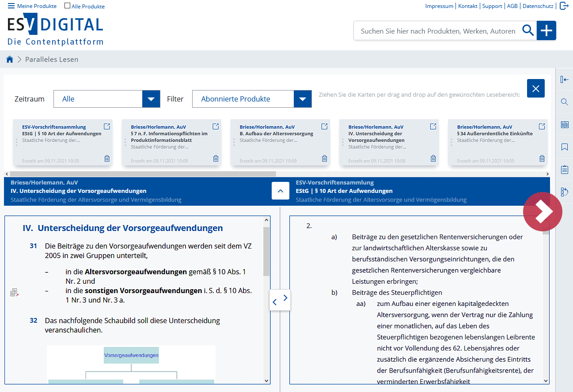Click the Zeitraum dropdown arrow
The image size is (573, 392).
tap(151, 99)
